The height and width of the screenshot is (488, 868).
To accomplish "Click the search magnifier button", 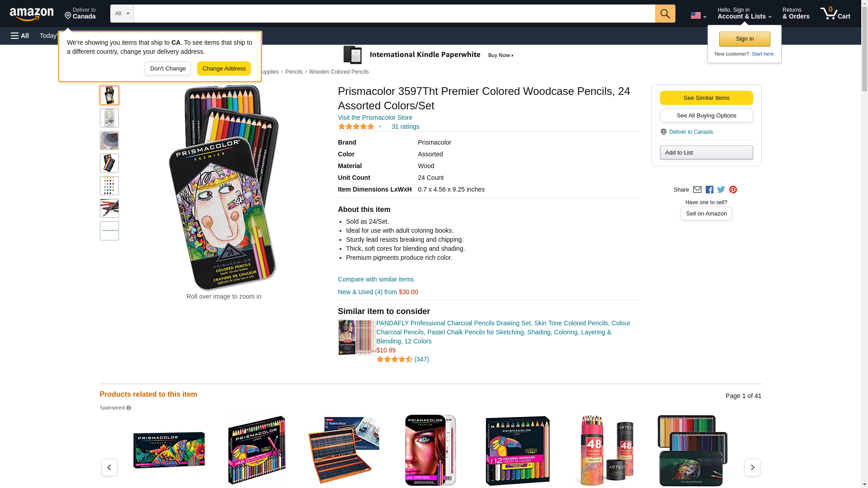I will tap(665, 14).
